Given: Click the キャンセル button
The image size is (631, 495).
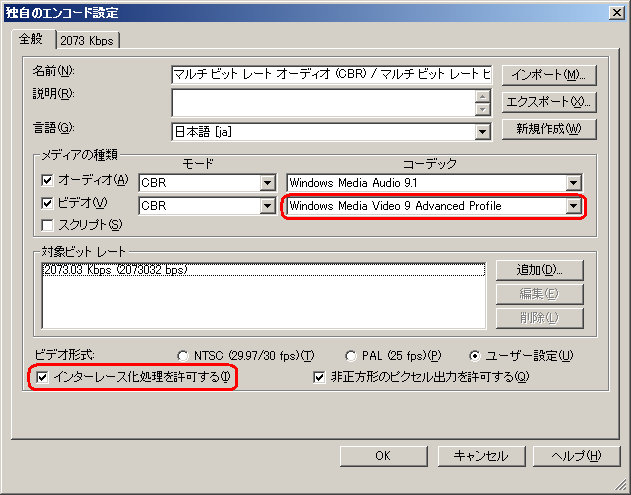Looking at the screenshot, I should click(x=481, y=456).
